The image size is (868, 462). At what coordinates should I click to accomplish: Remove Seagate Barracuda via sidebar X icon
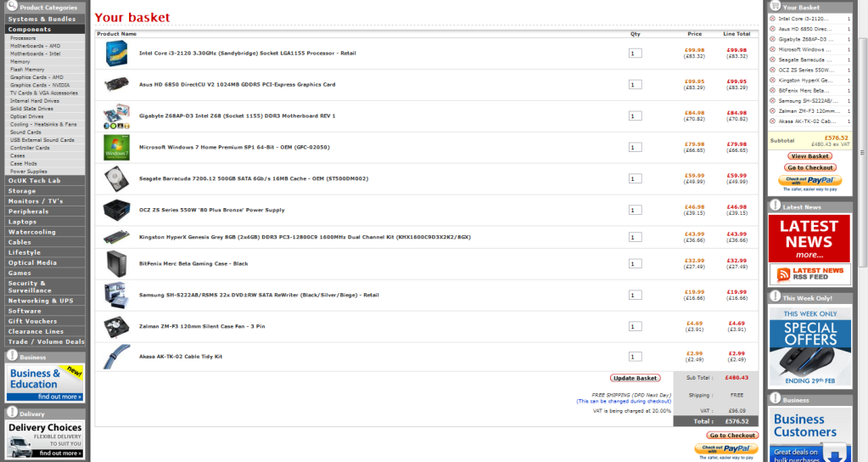(x=772, y=59)
